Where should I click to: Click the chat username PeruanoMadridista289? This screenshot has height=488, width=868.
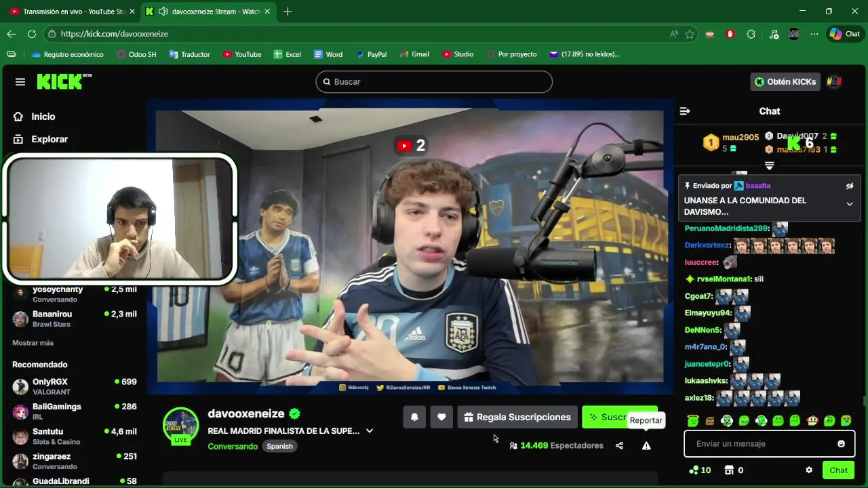pos(727,228)
